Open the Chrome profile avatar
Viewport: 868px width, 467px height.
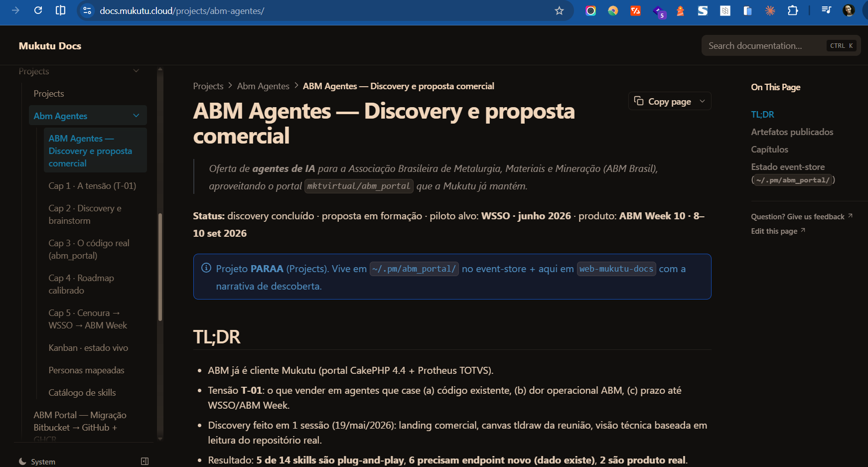click(849, 10)
